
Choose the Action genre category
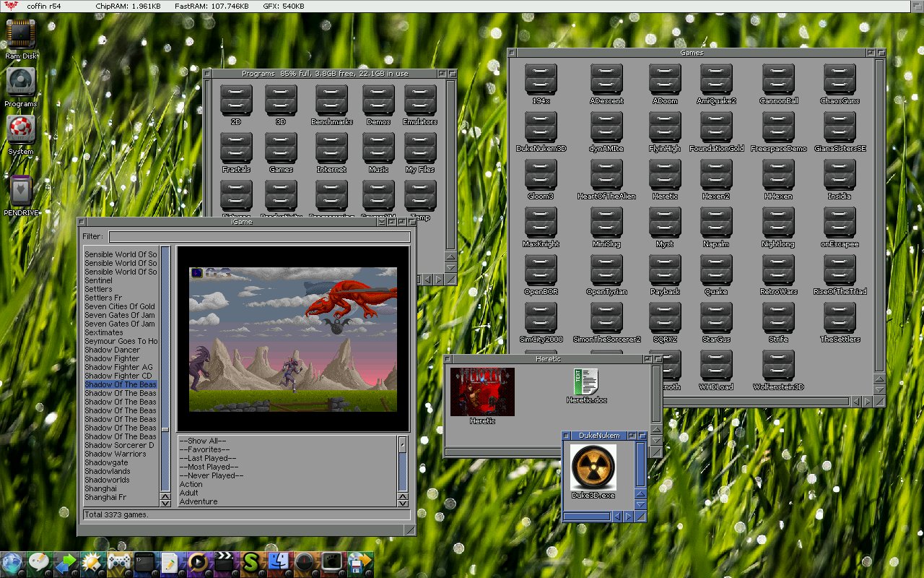191,484
